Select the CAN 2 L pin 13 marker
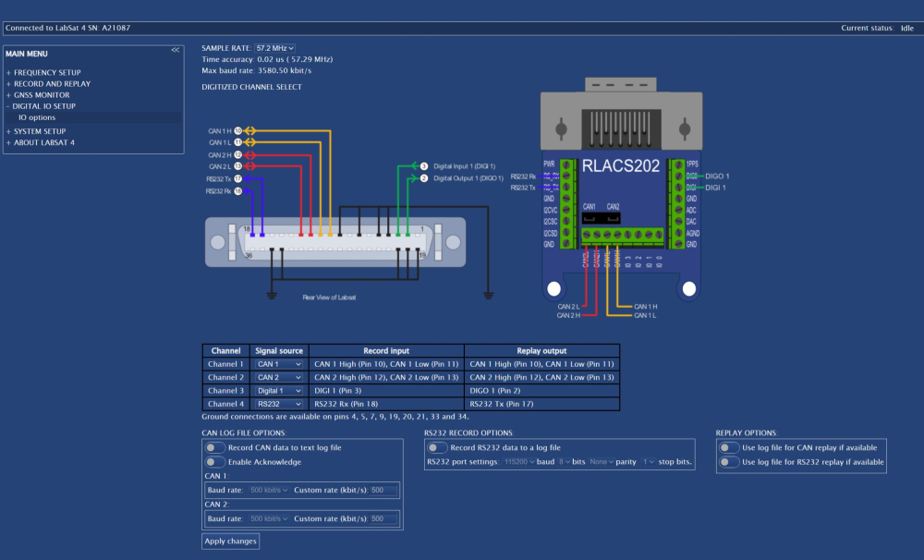This screenshot has height=560, width=924. click(x=237, y=166)
